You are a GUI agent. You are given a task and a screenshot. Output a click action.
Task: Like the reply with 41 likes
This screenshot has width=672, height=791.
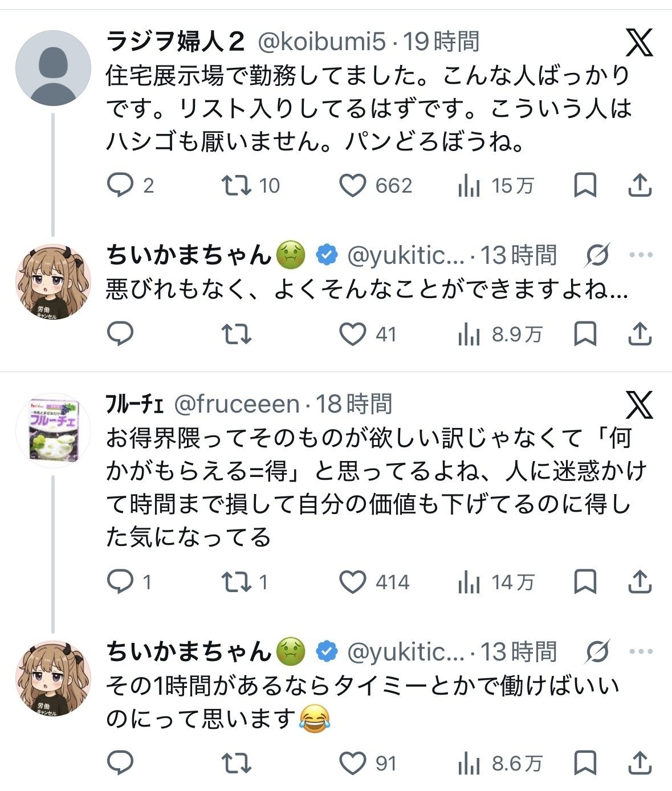(x=353, y=334)
